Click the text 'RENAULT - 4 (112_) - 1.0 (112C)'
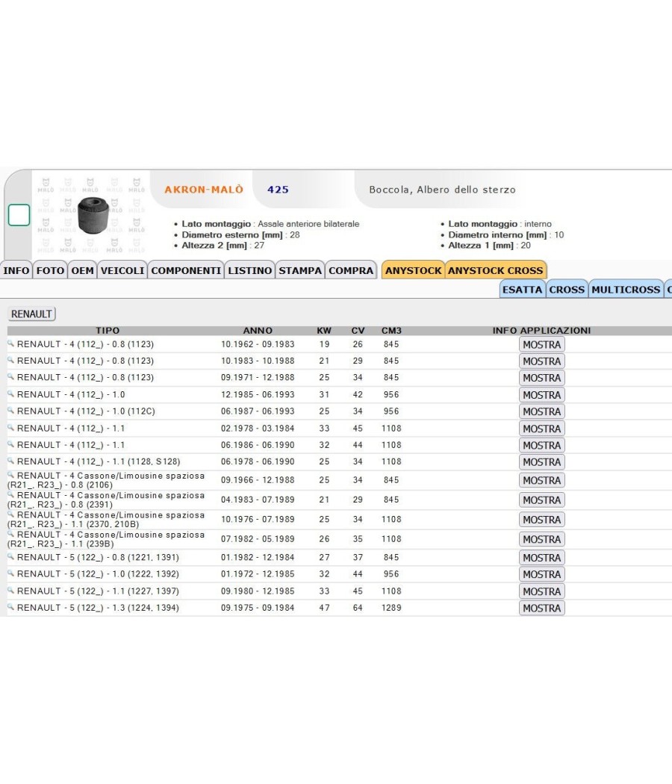The width and height of the screenshot is (672, 784). [86, 411]
